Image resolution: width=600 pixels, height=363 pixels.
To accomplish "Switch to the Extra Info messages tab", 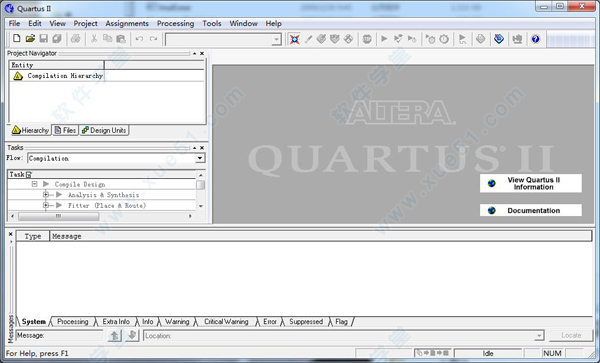I will pyautogui.click(x=116, y=322).
